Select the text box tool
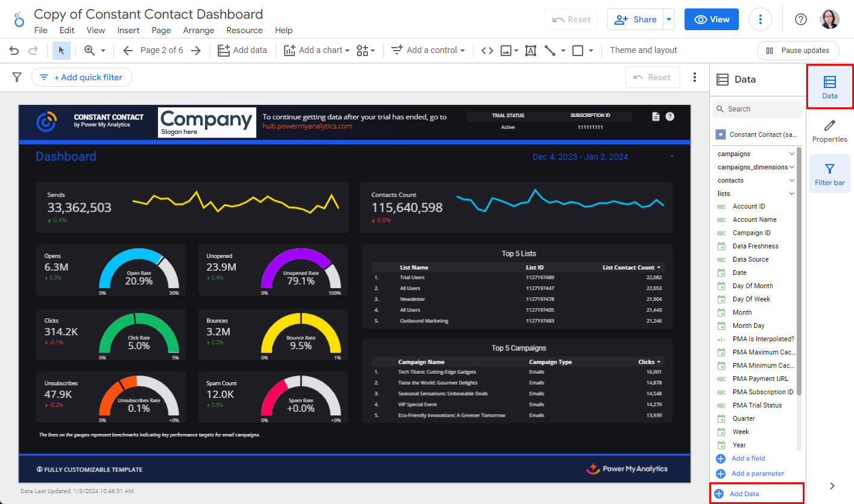The width and height of the screenshot is (854, 504). point(531,51)
